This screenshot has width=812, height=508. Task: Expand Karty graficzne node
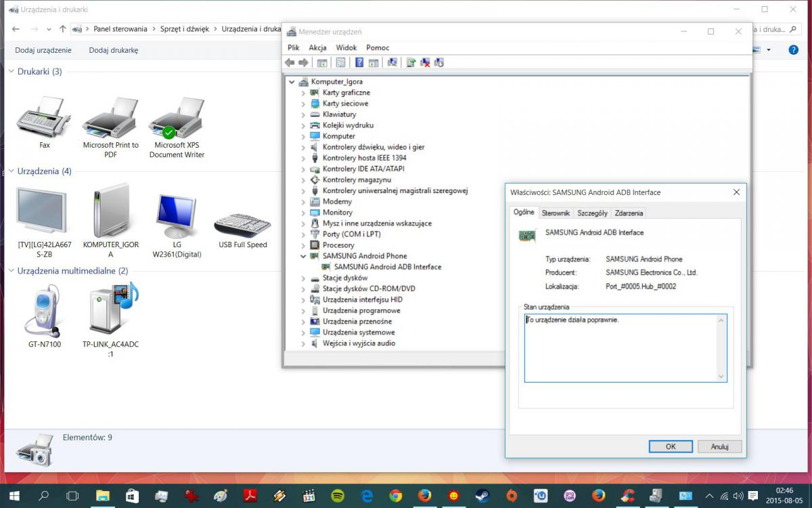[303, 93]
